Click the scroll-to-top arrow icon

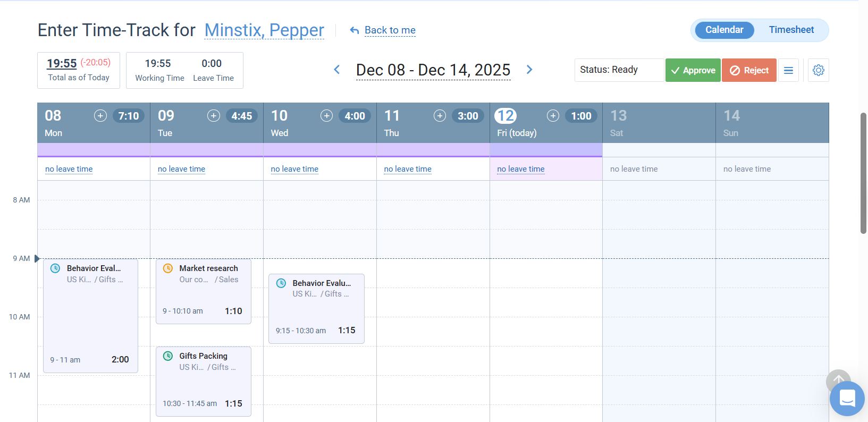pyautogui.click(x=838, y=380)
